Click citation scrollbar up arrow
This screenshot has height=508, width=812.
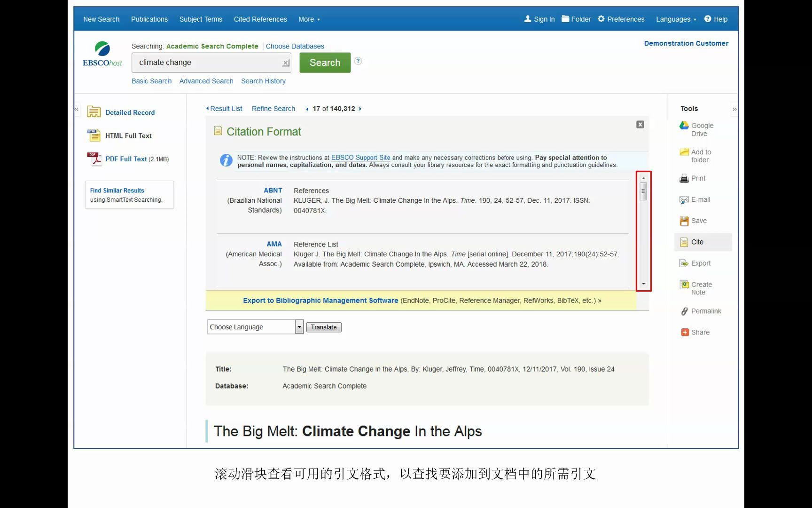pyautogui.click(x=643, y=178)
